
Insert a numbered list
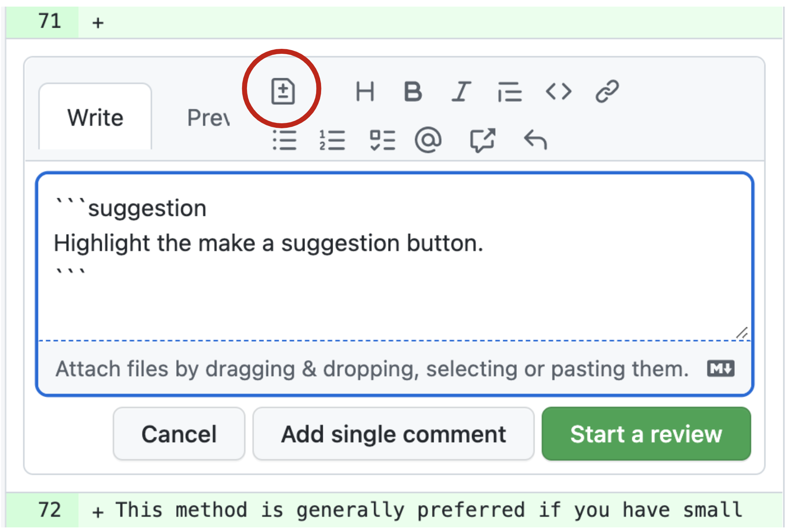pos(332,140)
